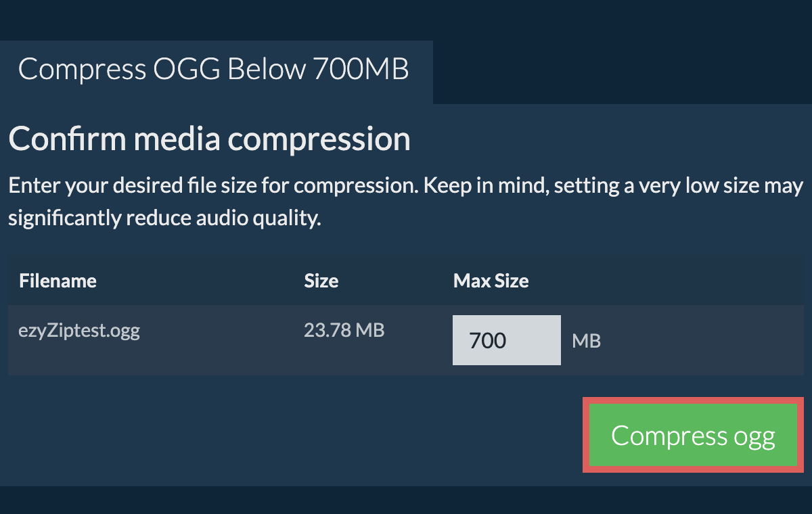This screenshot has width=812, height=514.
Task: Click the Size column header
Action: 321,281
